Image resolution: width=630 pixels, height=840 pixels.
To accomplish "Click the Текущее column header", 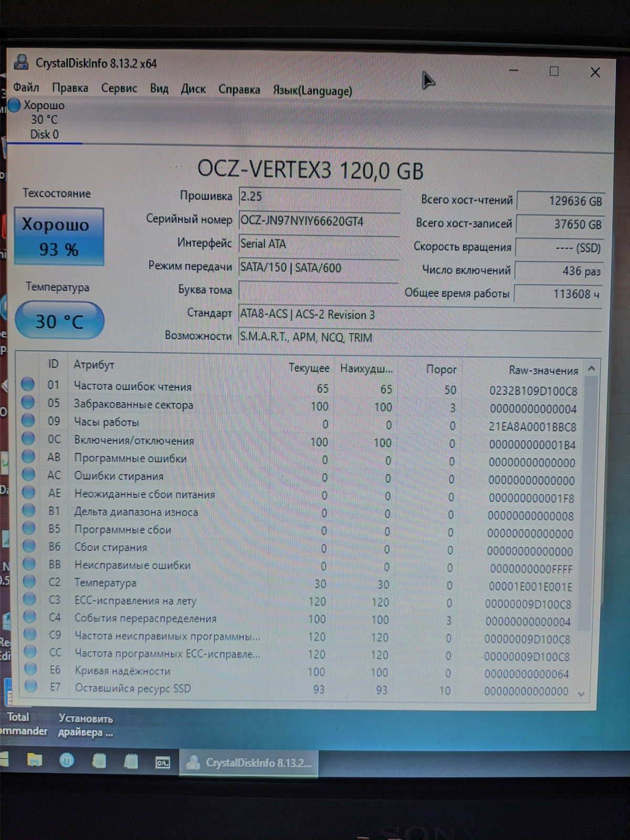I will click(309, 368).
